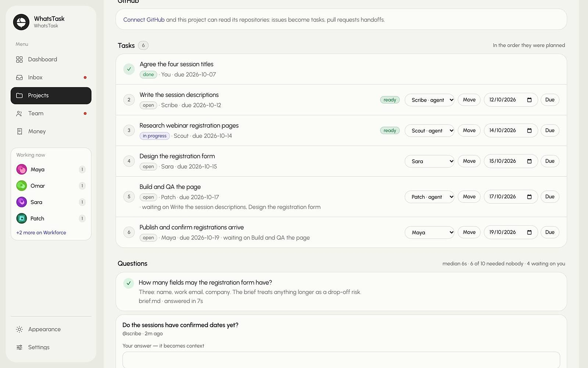Image resolution: width=588 pixels, height=368 pixels.
Task: Toggle task 4 circle for Design the registration form
Action: (x=129, y=161)
